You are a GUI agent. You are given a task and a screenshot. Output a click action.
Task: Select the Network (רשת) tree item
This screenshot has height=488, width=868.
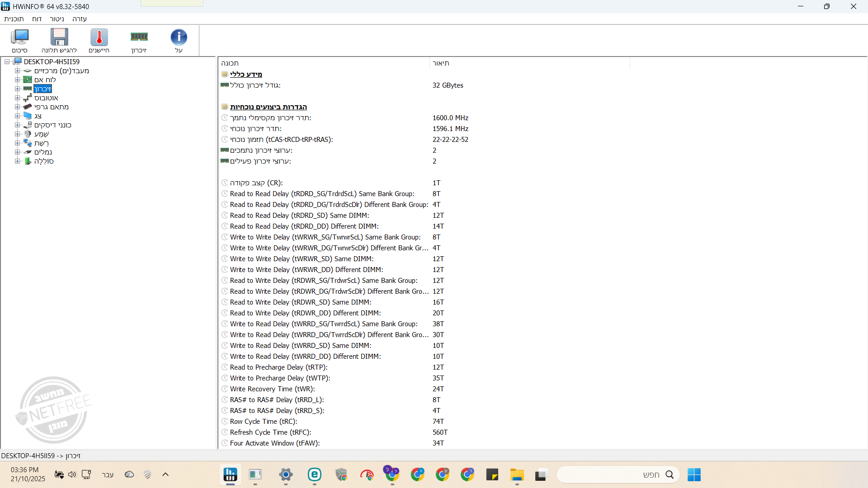(x=41, y=143)
